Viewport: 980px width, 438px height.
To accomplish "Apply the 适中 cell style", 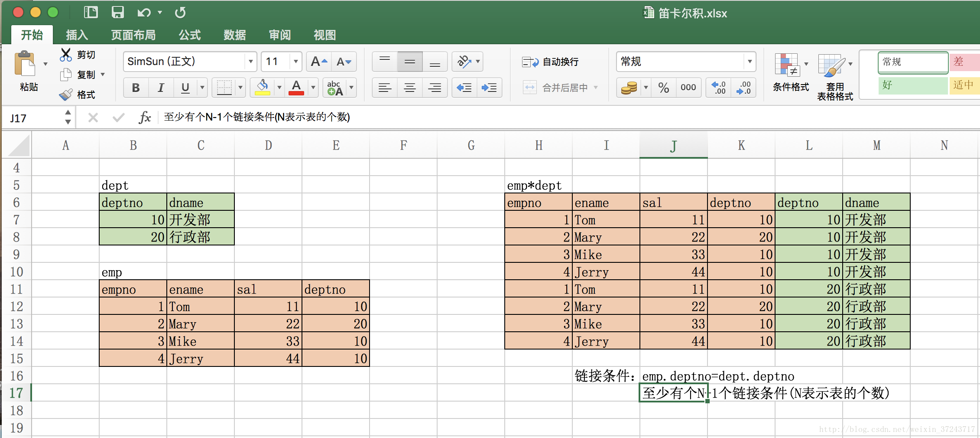I will pos(964,85).
